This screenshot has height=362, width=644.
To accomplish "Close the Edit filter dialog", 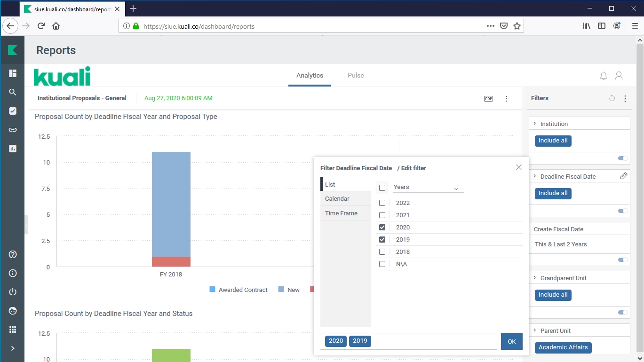I will pos(518,167).
